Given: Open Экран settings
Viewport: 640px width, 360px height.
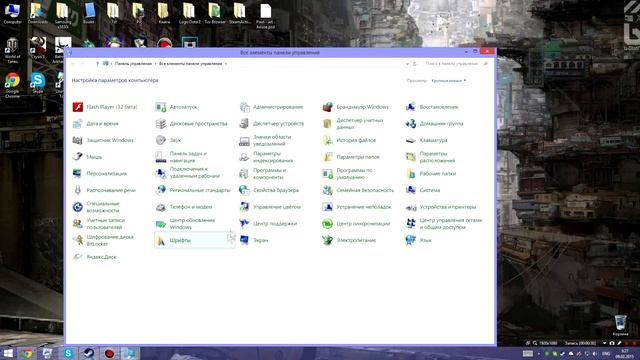Looking at the screenshot, I should [254, 241].
